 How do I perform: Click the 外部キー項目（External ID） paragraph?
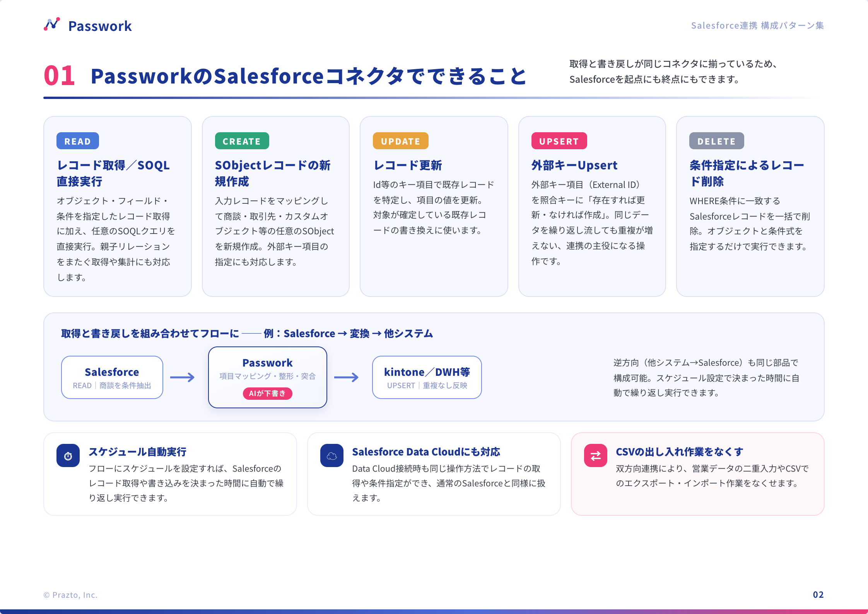pos(592,223)
